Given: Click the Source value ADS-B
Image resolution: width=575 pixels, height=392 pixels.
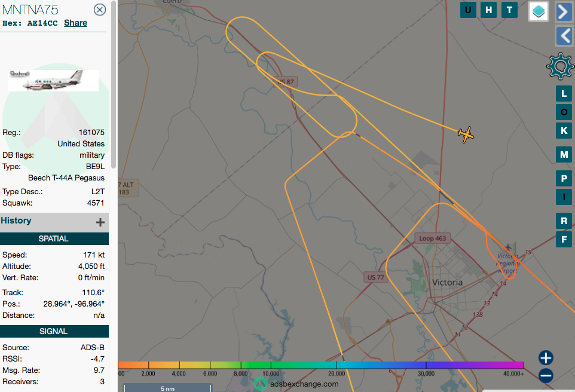Looking at the screenshot, I should click(93, 348).
